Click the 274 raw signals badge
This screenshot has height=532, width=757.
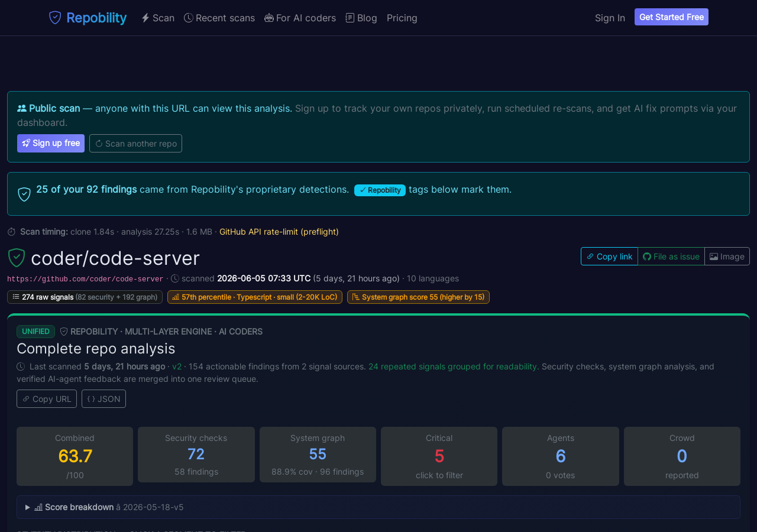click(x=85, y=297)
